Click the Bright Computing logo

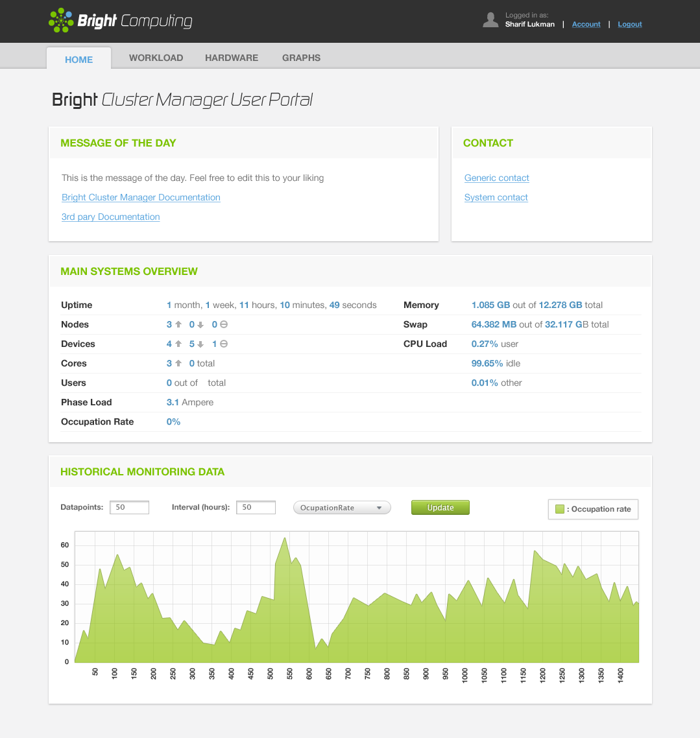click(121, 21)
